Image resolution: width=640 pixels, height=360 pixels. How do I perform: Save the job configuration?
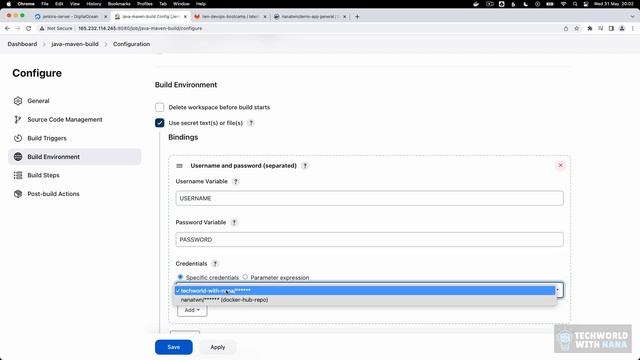(x=173, y=347)
